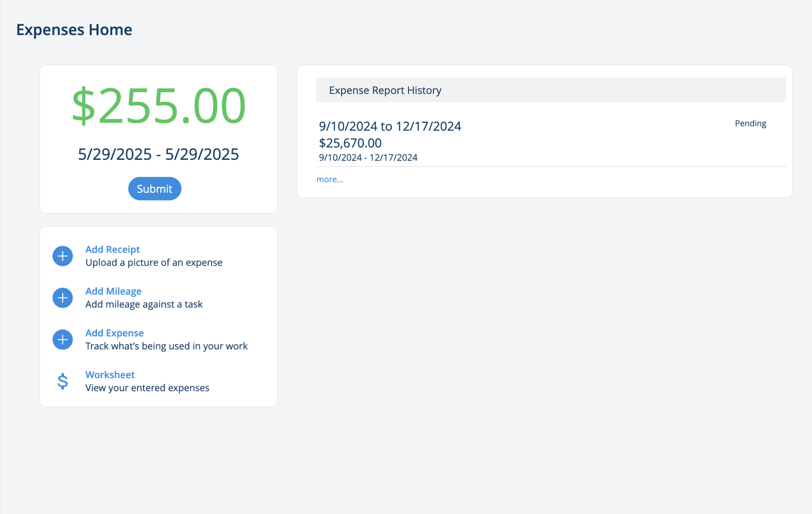Click the $255.00 total amount
Viewport: 812px width, 514px height.
(x=159, y=106)
